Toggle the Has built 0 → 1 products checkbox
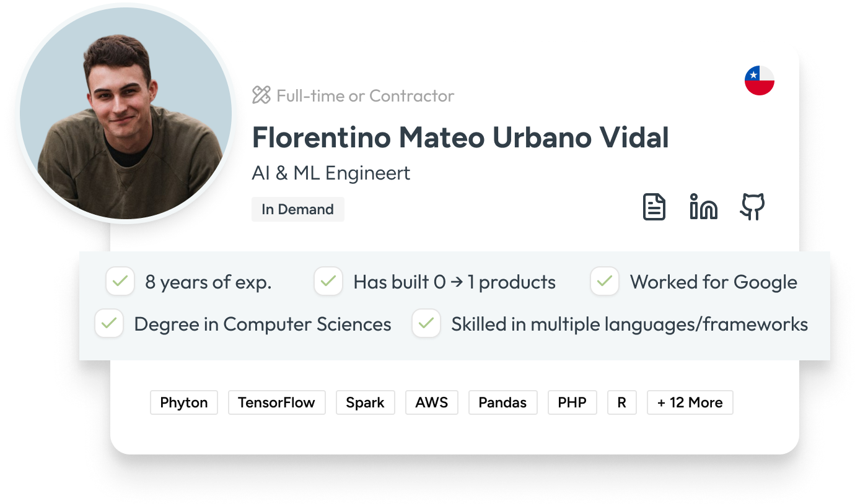855x504 pixels. tap(328, 282)
